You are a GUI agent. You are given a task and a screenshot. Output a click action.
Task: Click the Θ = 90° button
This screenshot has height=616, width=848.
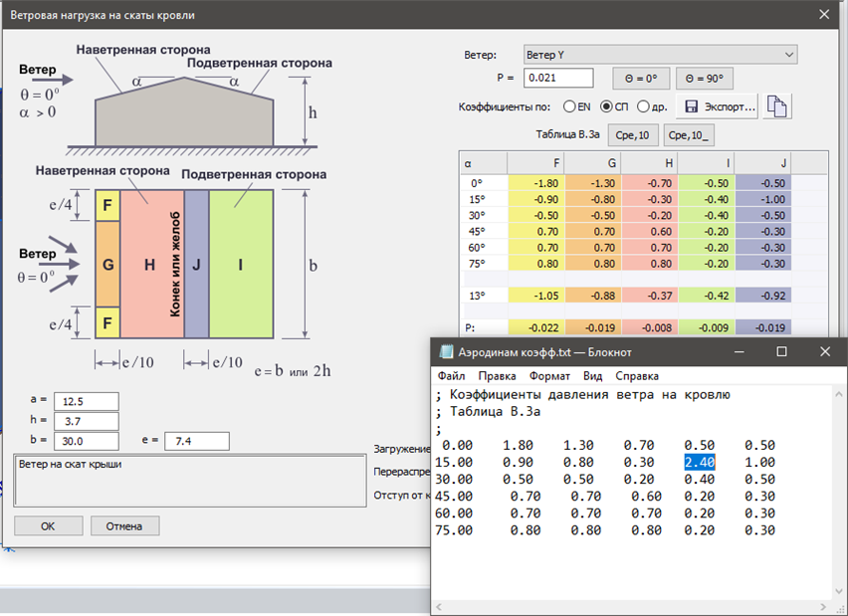point(705,79)
